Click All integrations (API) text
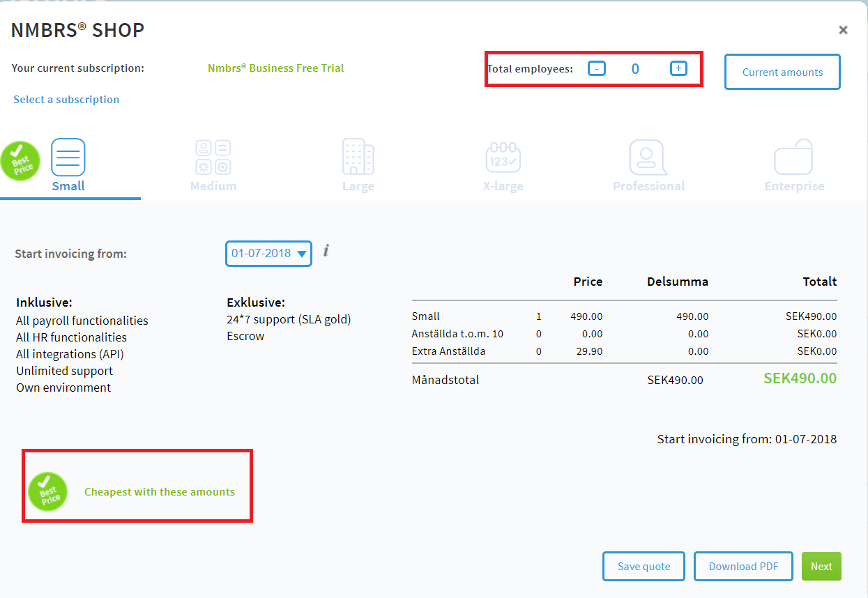Screen dimensions: 868x598 70,354
